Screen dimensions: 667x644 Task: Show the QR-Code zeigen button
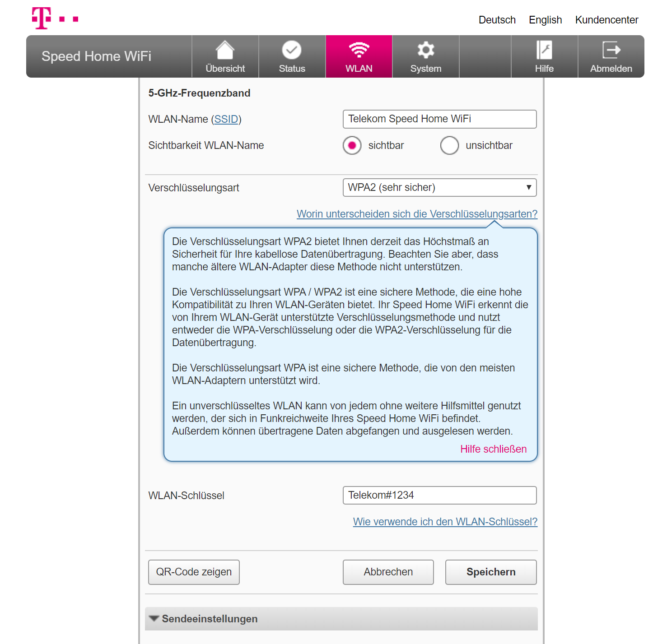point(194,572)
